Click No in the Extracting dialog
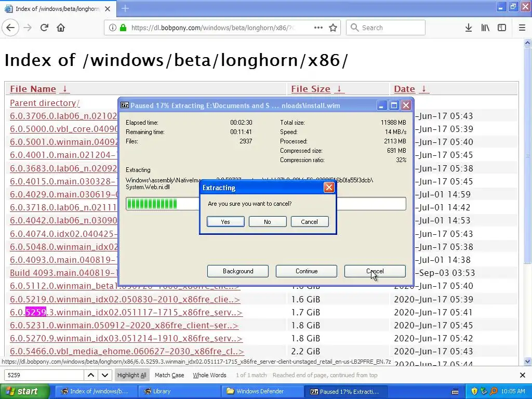 (268, 221)
